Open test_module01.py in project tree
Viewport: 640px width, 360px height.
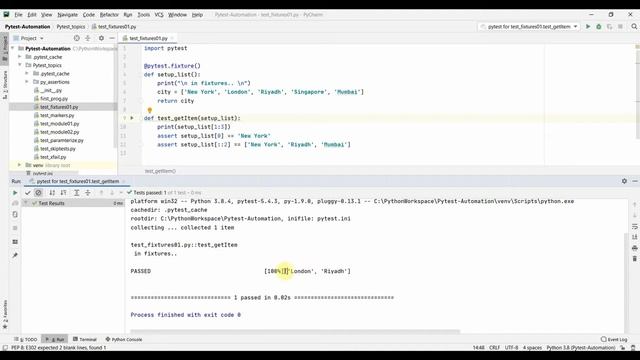coord(60,124)
